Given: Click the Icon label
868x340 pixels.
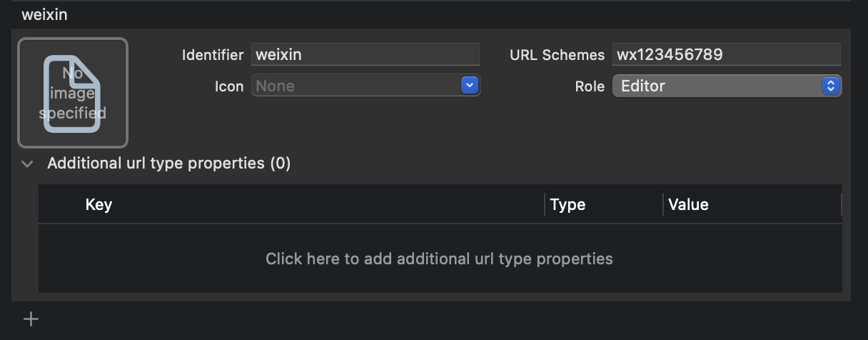Looking at the screenshot, I should click(x=229, y=86).
